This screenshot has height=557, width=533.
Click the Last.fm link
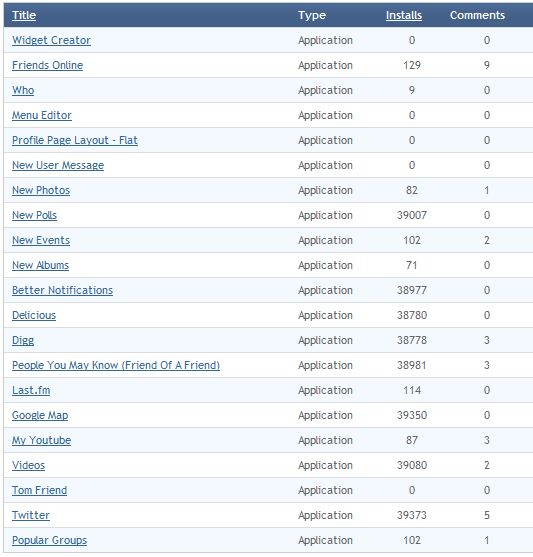click(x=31, y=390)
